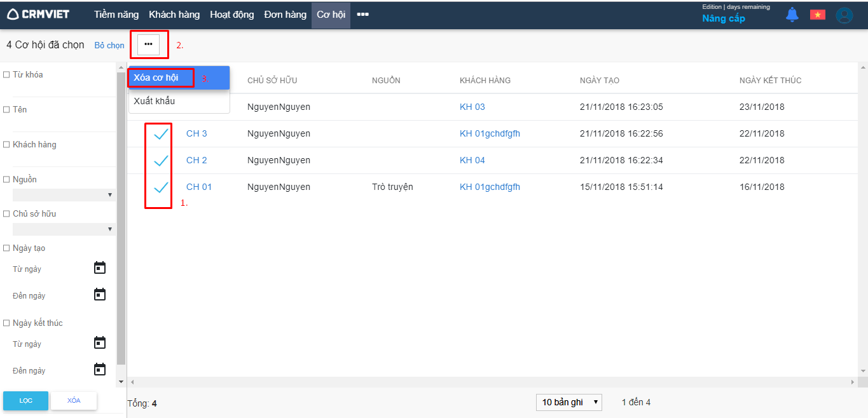
Task: Open the user profile avatar icon
Action: click(x=844, y=15)
